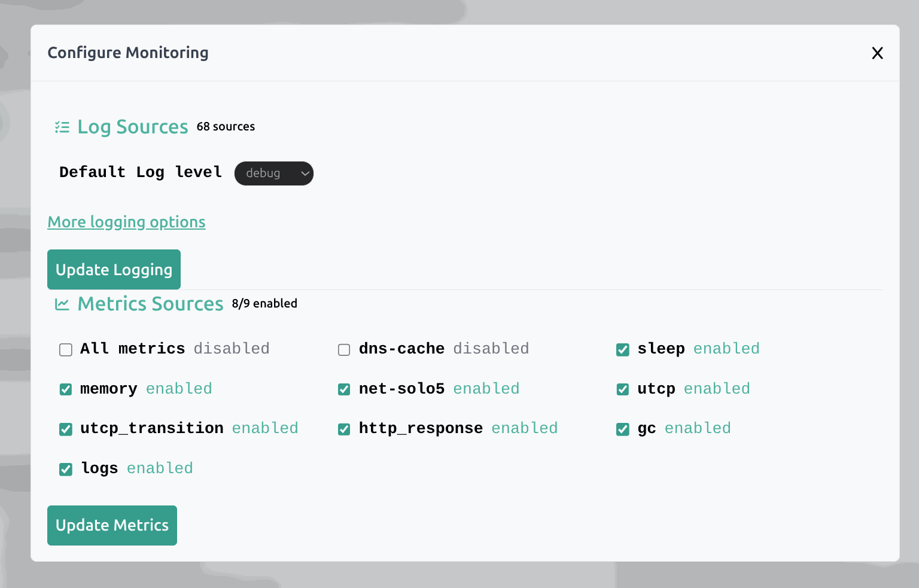Click the Configure Monitoring title
Screen dimensions: 919x588
pos(128,53)
